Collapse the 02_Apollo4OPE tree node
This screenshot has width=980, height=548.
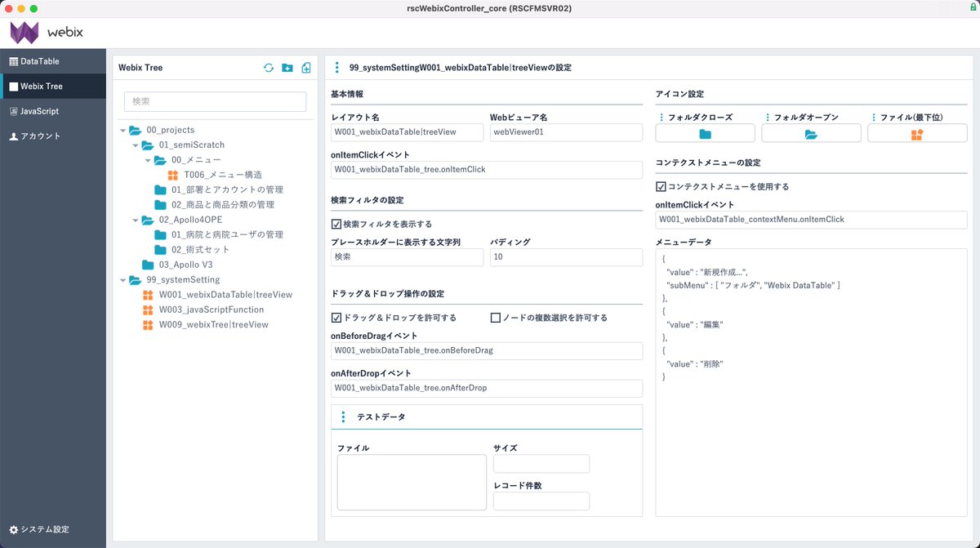tap(136, 220)
